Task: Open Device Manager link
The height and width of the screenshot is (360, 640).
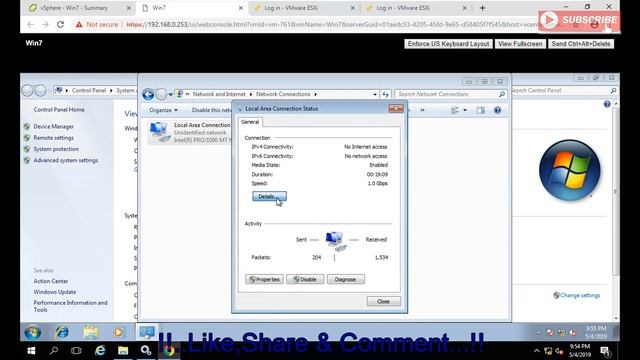Action: [53, 127]
